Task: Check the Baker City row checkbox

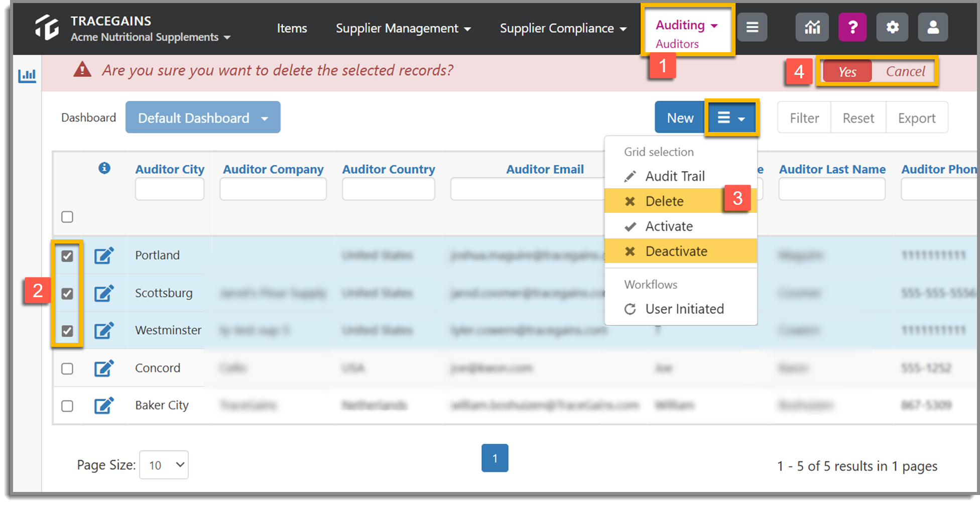Action: [x=67, y=406]
